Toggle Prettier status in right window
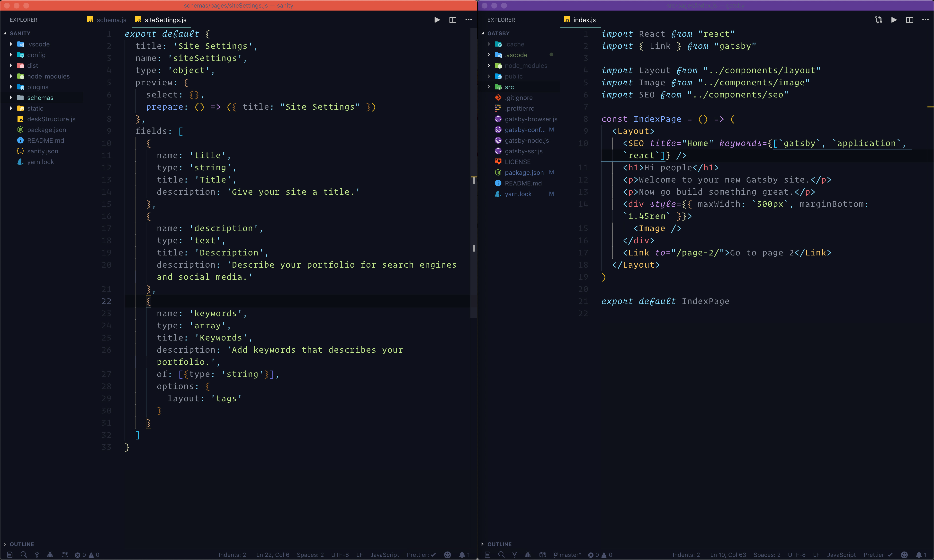 coord(878,554)
